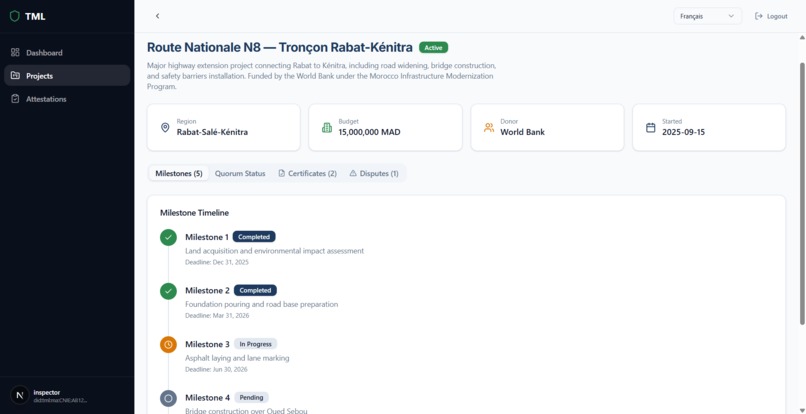Click the logout arrow icon
806x414 pixels.
pos(758,16)
